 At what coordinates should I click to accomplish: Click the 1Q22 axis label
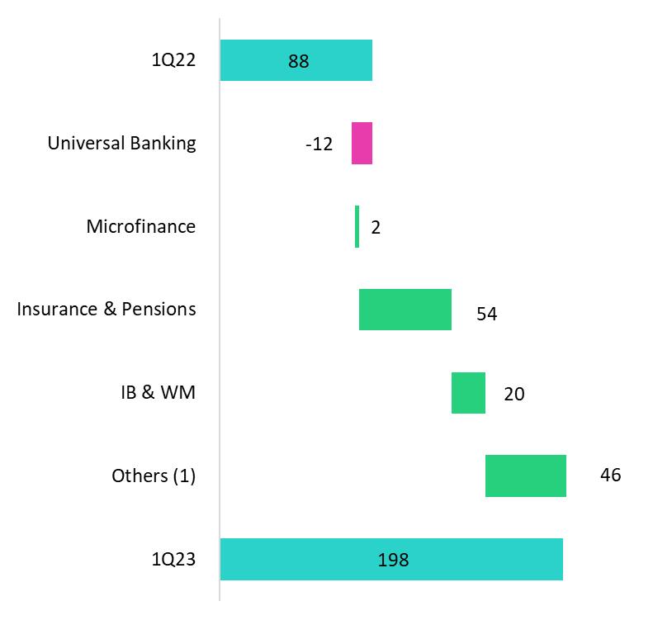[173, 60]
